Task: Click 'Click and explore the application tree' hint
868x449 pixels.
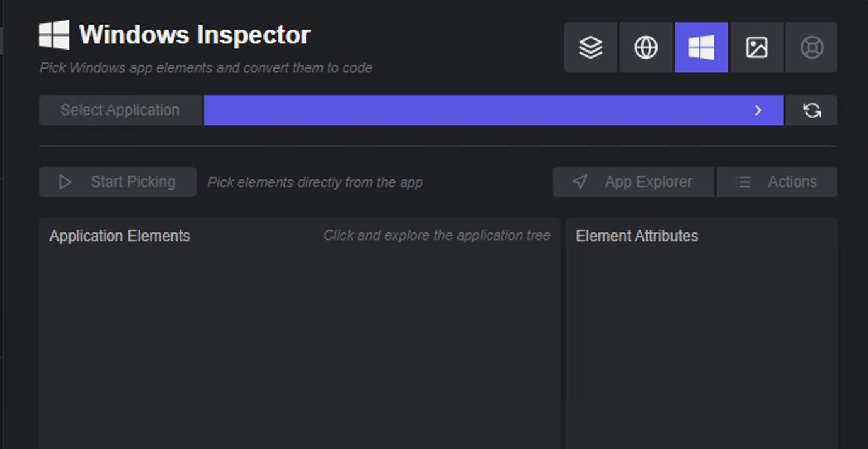Action: tap(437, 236)
